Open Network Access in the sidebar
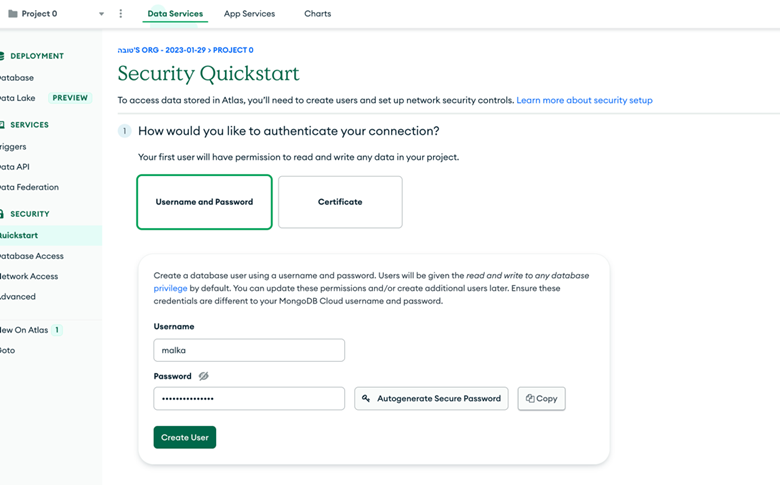 point(28,276)
